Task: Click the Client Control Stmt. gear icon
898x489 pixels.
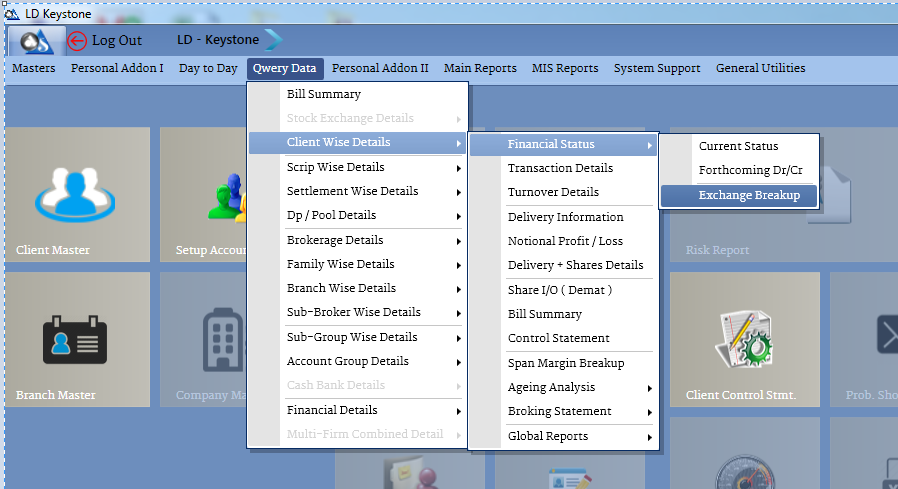Action: tap(743, 337)
